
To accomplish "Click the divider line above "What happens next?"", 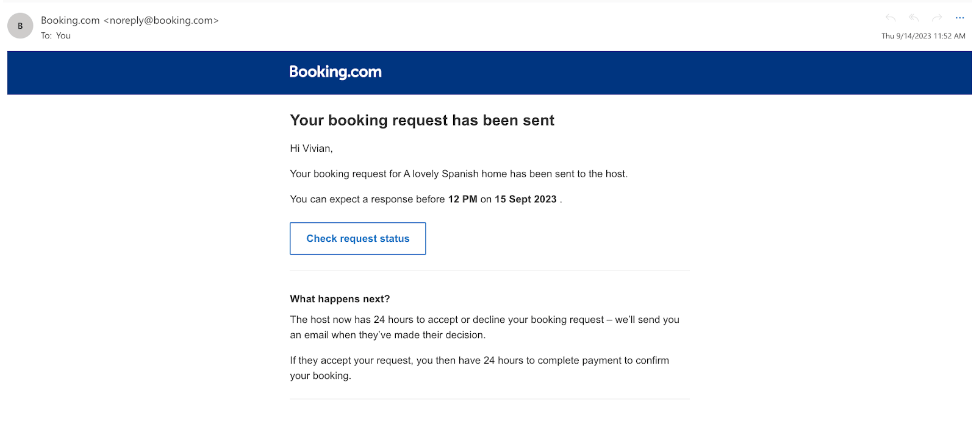I will [x=489, y=271].
